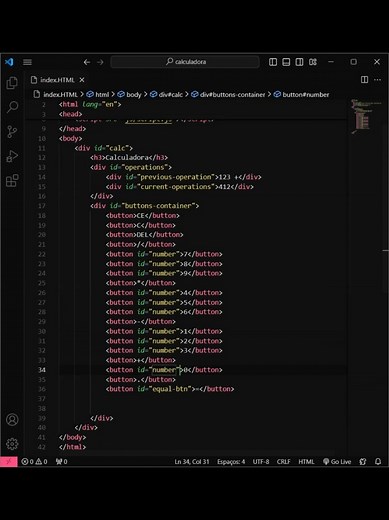Click the ports forwarded indicator showing 0
389x520 pixels.
click(x=62, y=462)
